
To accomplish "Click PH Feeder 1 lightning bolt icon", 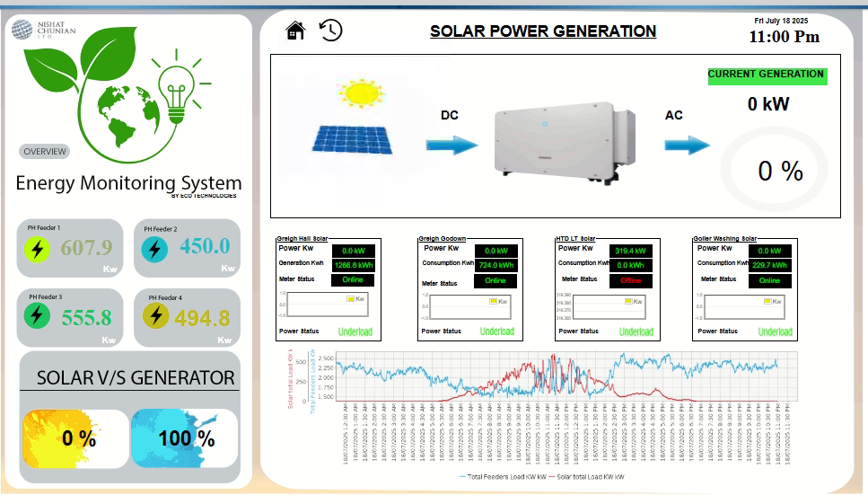I will tap(38, 249).
